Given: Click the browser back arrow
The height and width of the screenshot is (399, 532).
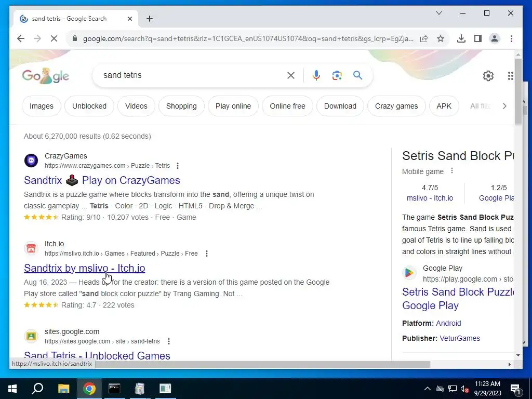Looking at the screenshot, I should point(21,38).
